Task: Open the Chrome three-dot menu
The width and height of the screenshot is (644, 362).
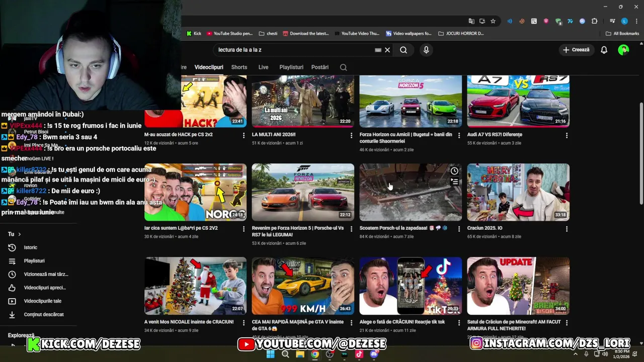Action: [636, 21]
